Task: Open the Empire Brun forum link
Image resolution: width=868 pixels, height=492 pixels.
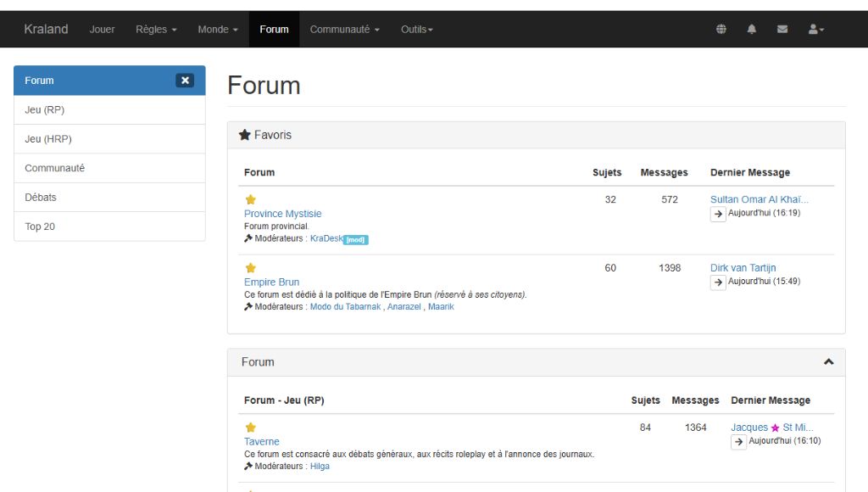Action: pyautogui.click(x=271, y=282)
